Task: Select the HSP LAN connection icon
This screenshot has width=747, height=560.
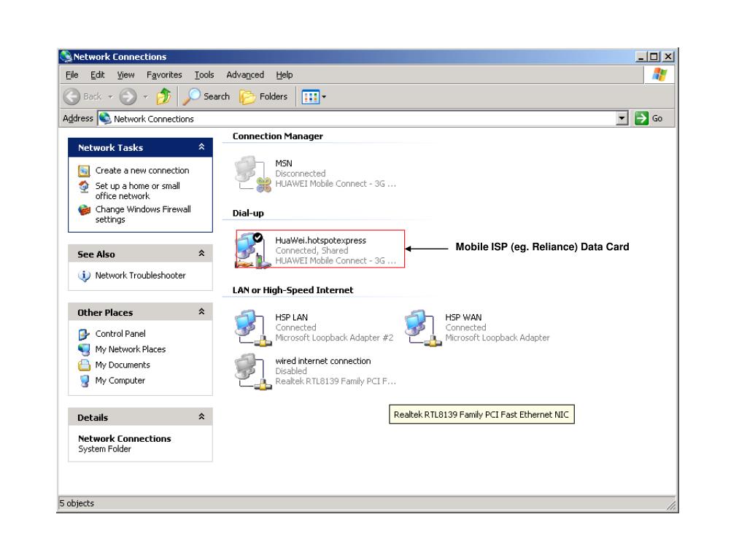Action: pos(253,328)
